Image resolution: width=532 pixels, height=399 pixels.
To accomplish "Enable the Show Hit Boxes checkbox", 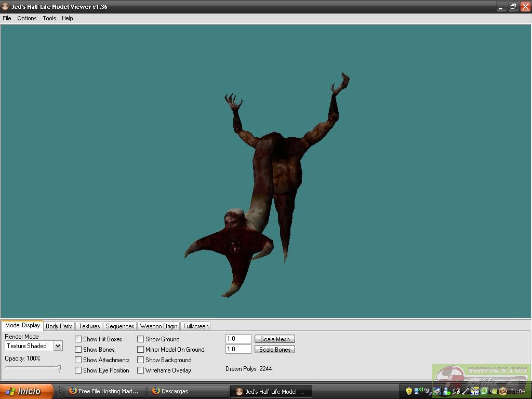I will pos(78,339).
